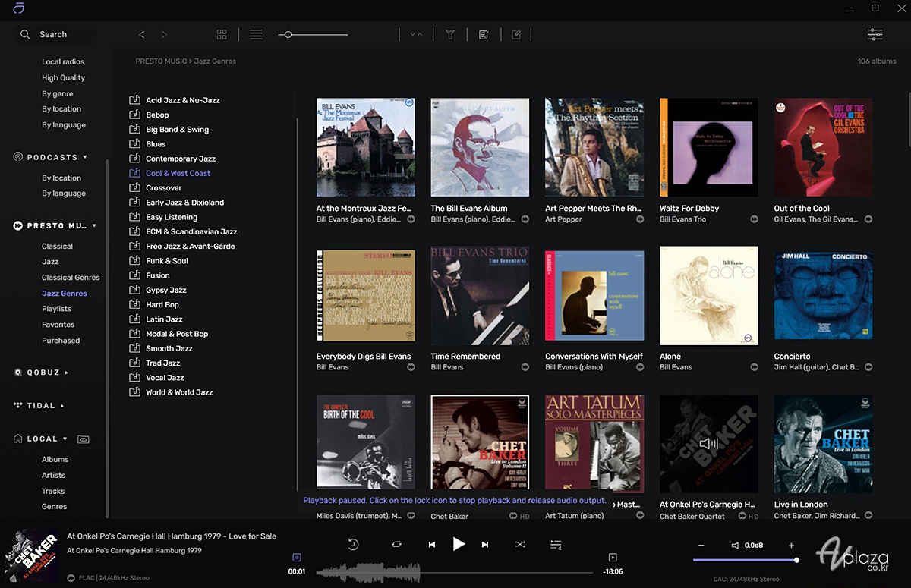The image size is (911, 588).
Task: Decrease volume with the minus icon
Action: tap(701, 545)
